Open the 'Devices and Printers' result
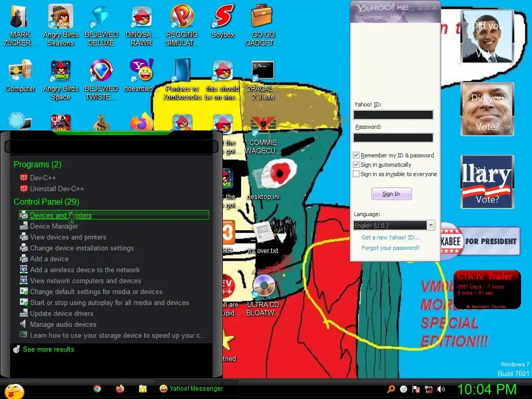The width and height of the screenshot is (532, 399). (114, 215)
